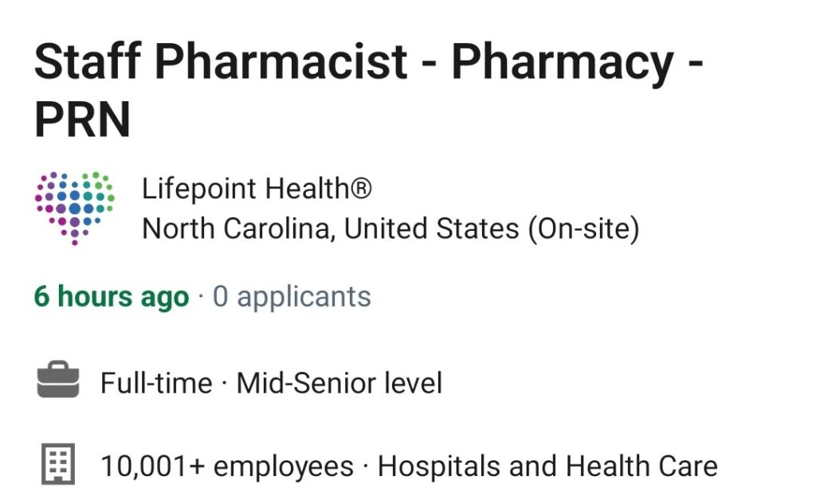Click the (On-site) workplace label
Image resolution: width=816 pixels, height=504 pixels.
(583, 229)
